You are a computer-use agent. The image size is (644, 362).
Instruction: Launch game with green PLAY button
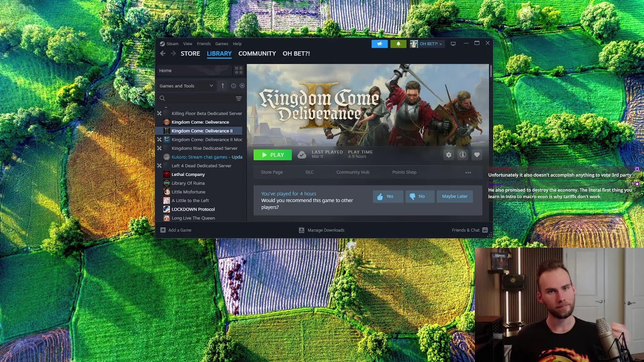click(273, 155)
